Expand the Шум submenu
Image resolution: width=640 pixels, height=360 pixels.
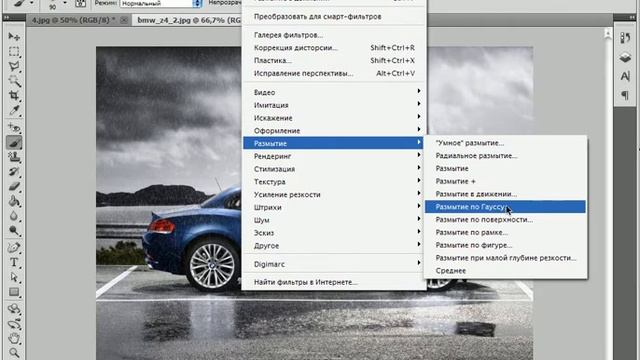(334, 220)
